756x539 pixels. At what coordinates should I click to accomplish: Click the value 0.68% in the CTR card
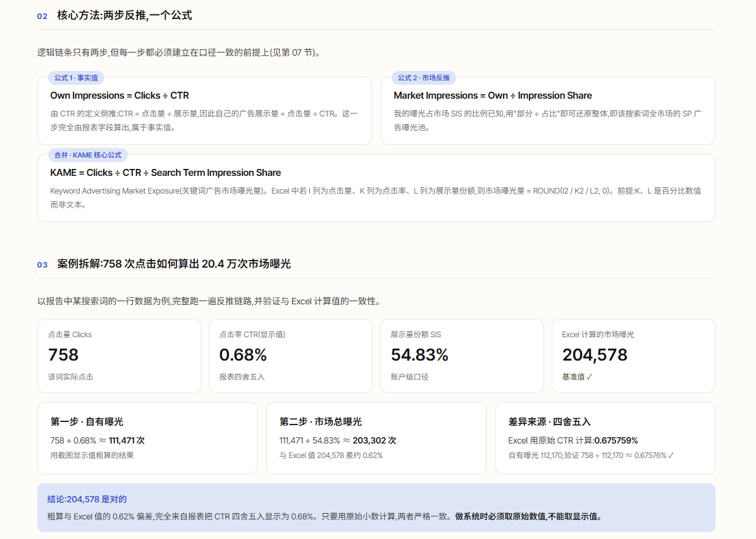pyautogui.click(x=243, y=355)
